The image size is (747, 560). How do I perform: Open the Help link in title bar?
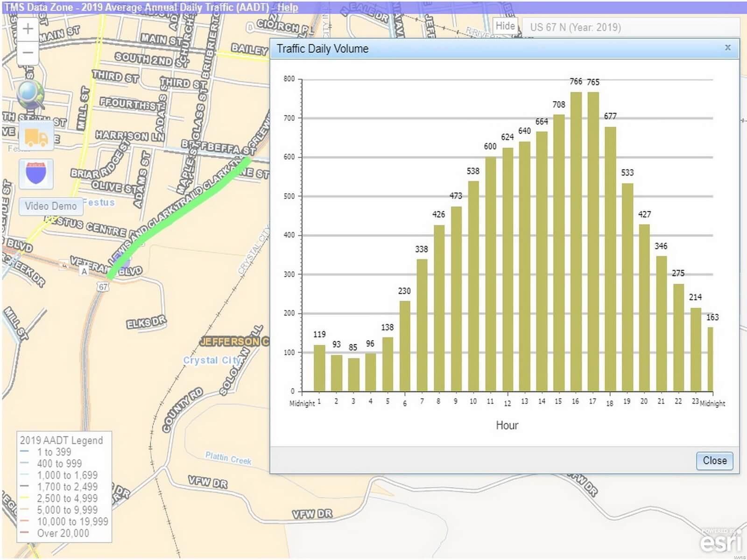[x=288, y=7]
